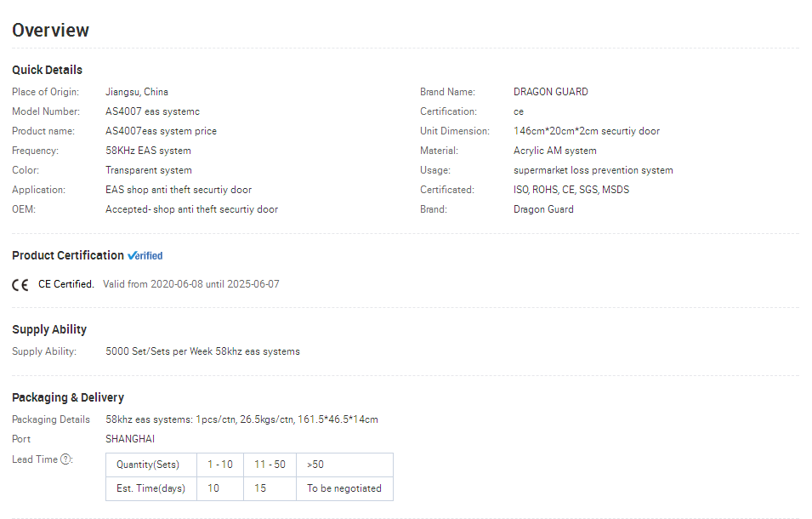This screenshot has height=519, width=812.
Task: Click the Supply Ability section heading
Action: click(49, 329)
